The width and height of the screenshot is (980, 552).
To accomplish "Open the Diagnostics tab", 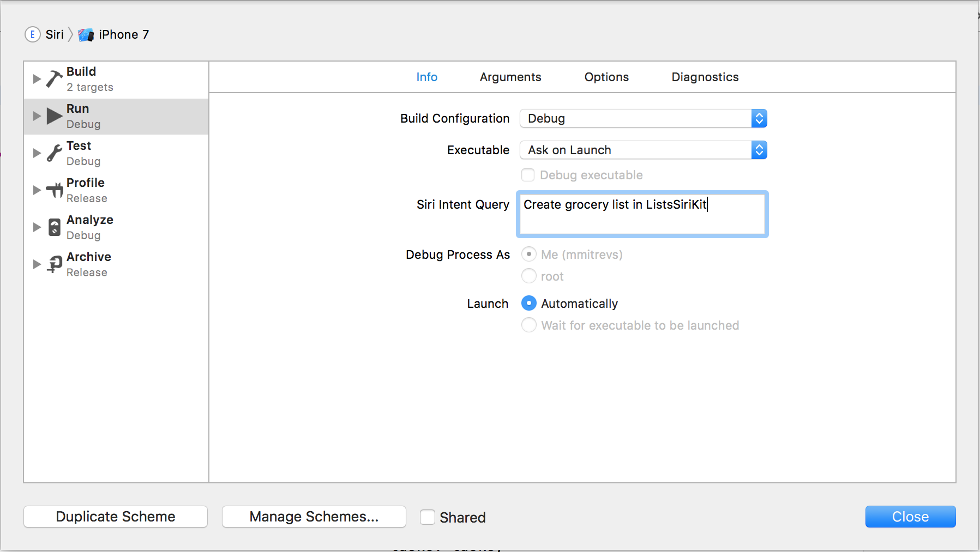I will coord(705,77).
